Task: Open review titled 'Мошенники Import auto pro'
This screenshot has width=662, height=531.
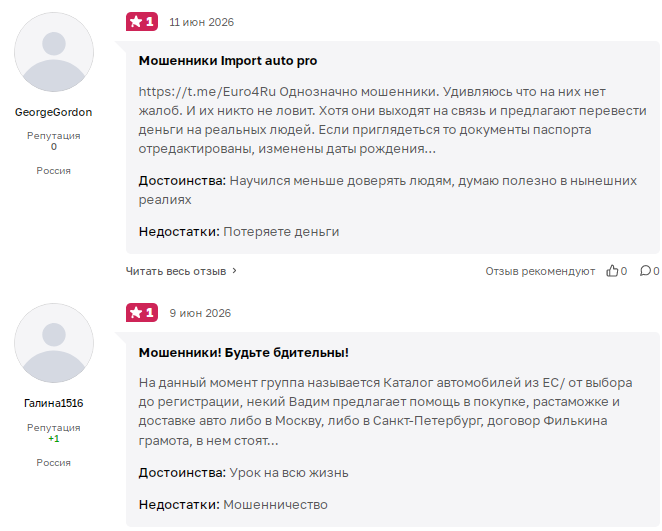Action: pyautogui.click(x=228, y=61)
